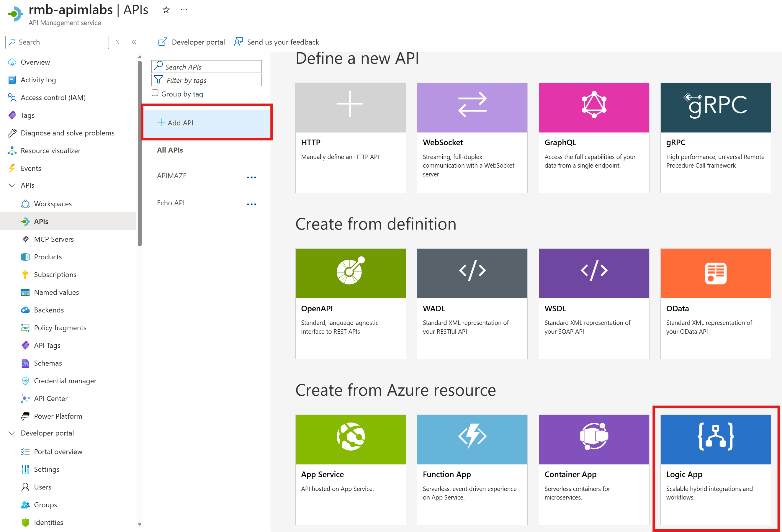Collapse the APIs section in the sidebar
The width and height of the screenshot is (782, 532).
12,185
